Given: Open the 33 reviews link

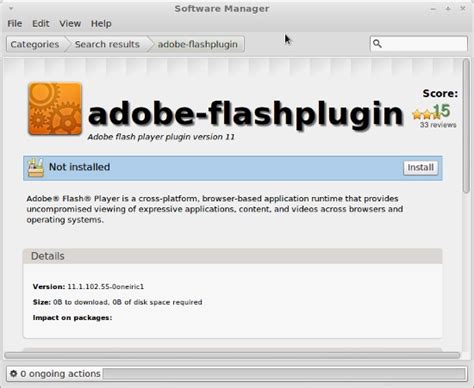Looking at the screenshot, I should point(438,125).
